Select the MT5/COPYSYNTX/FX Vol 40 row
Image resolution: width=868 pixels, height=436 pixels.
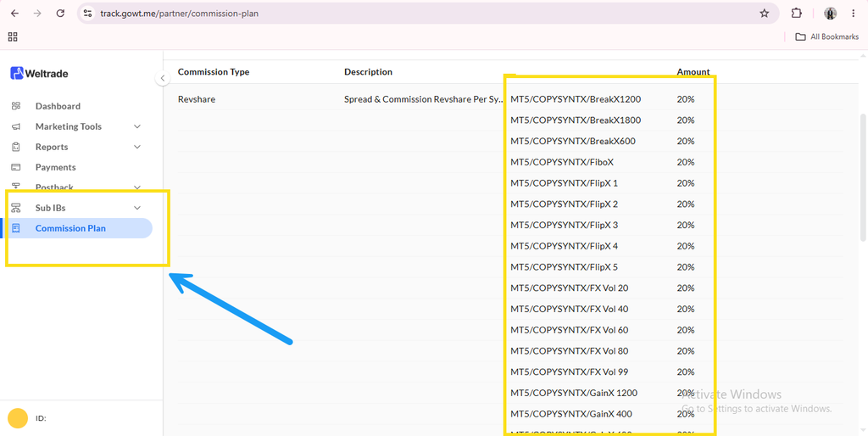coord(569,309)
